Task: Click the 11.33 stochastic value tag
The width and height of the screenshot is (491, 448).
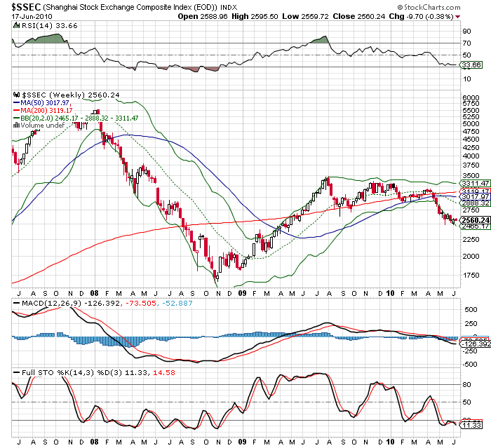Action: [471, 425]
